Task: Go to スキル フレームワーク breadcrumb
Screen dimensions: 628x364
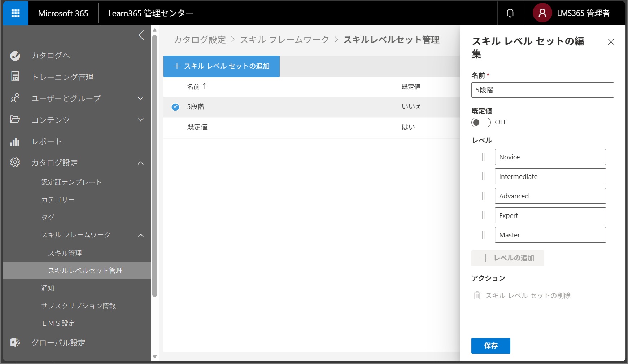Action: click(x=284, y=40)
